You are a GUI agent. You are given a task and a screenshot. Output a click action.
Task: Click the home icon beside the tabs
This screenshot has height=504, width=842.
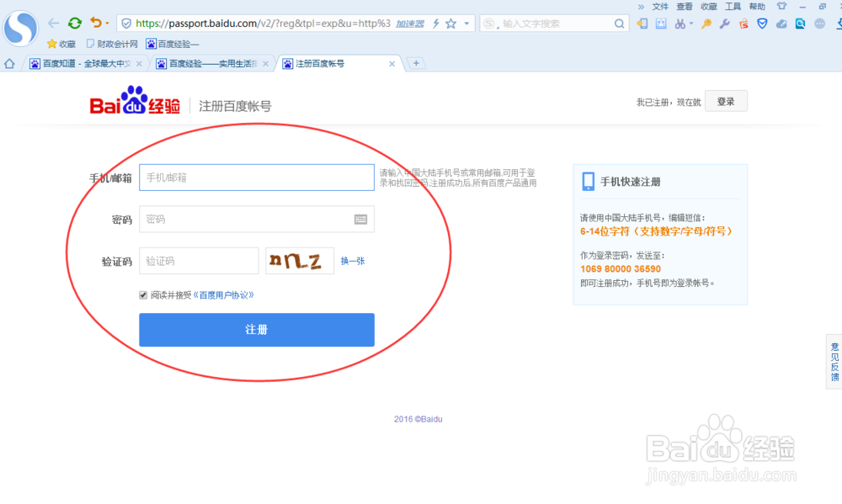[9, 64]
